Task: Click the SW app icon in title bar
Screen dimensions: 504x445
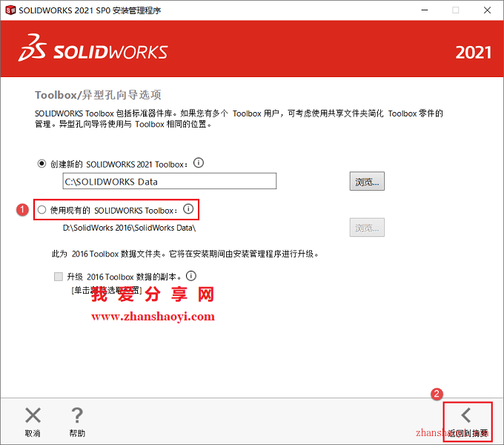Action: (10, 10)
